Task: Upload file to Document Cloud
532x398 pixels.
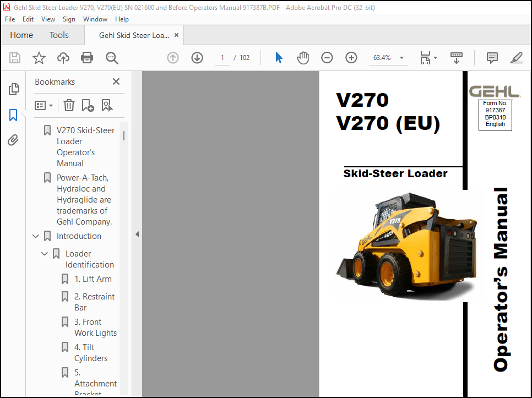Action: (x=63, y=58)
